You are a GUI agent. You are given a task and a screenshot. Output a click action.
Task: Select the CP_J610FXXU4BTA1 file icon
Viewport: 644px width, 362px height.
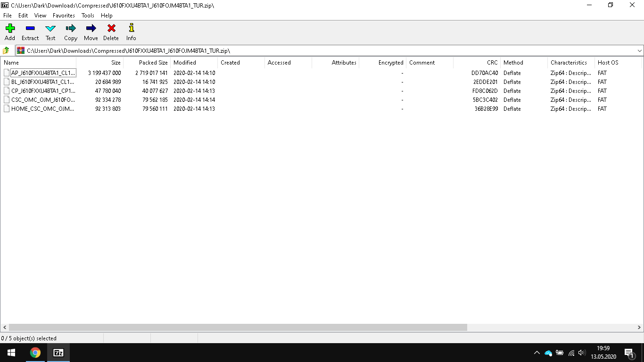(x=7, y=91)
